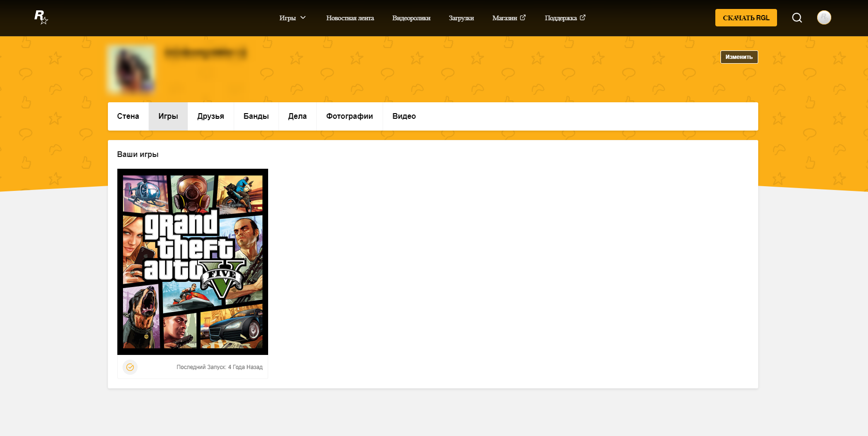This screenshot has height=436, width=868.
Task: Open the Видео tab
Action: tap(404, 116)
